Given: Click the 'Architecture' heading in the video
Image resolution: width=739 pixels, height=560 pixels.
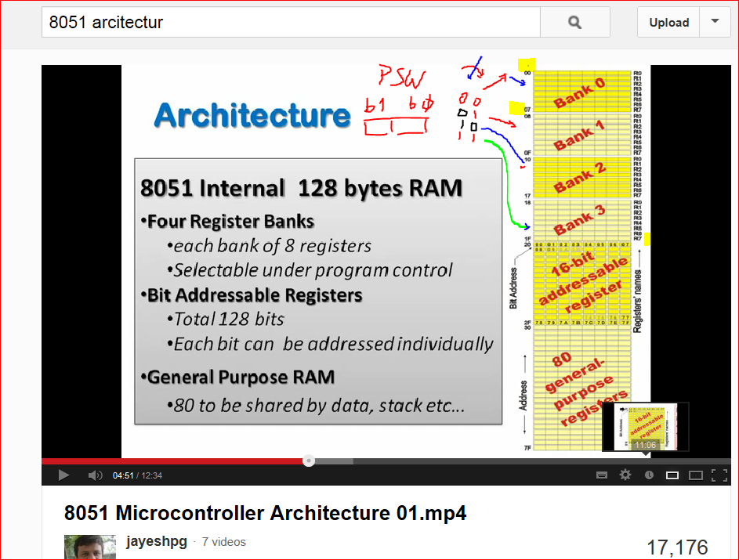Looking at the screenshot, I should [x=252, y=115].
